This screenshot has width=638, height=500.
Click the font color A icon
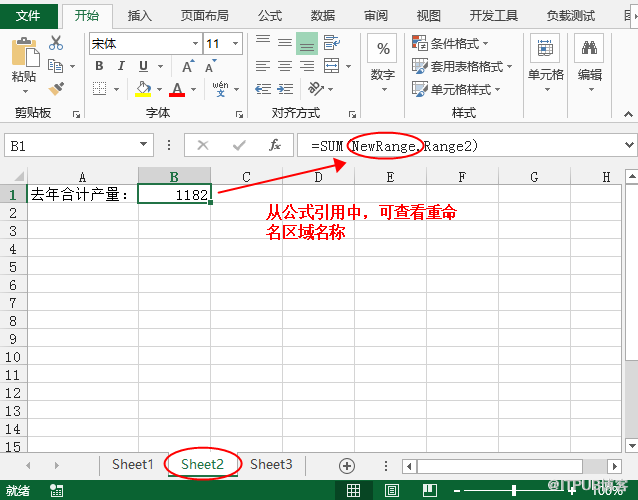(x=177, y=89)
